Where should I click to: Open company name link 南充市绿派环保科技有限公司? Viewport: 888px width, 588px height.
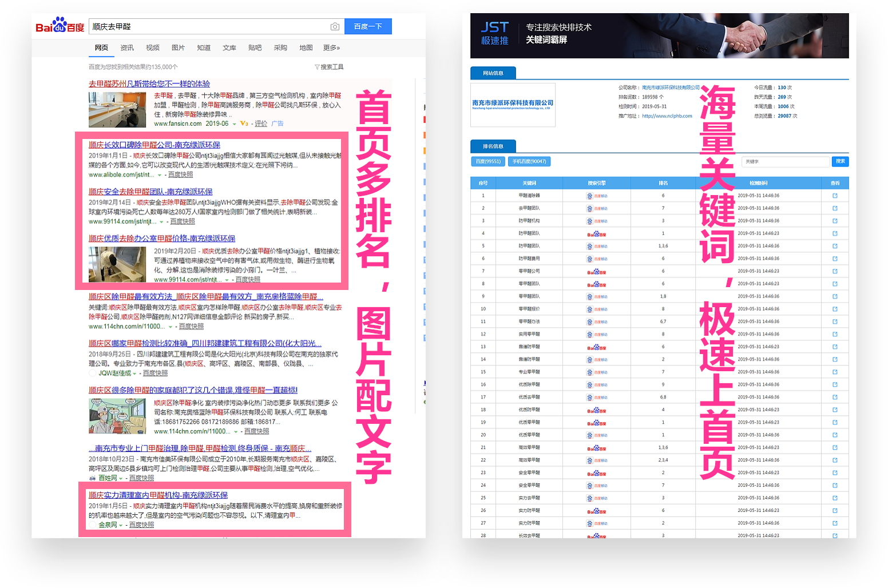coord(671,88)
